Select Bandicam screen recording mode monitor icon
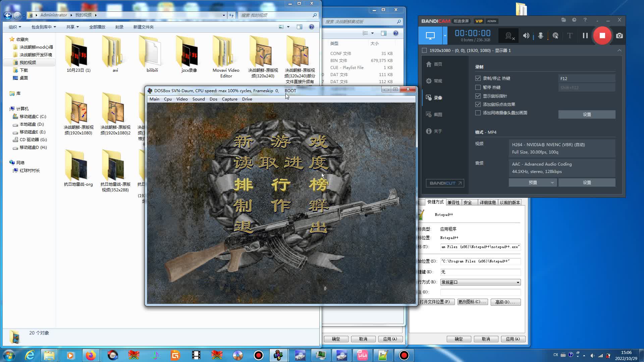This screenshot has width=644, height=362. tap(430, 36)
